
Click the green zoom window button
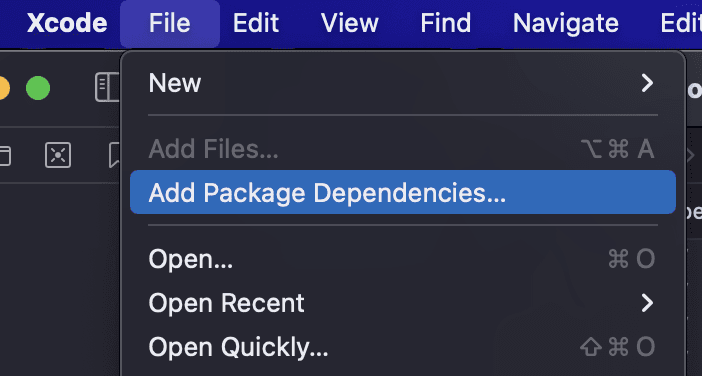[38, 88]
